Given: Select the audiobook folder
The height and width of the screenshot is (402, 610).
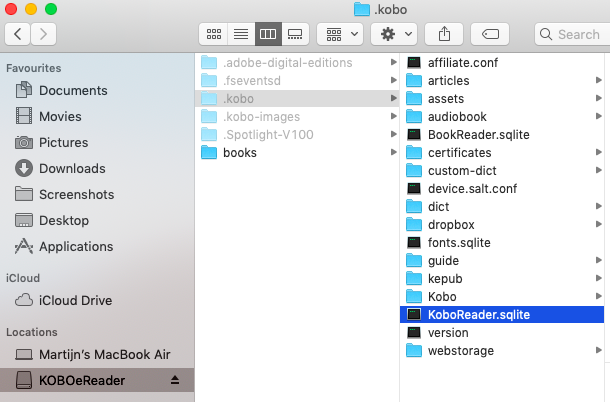Looking at the screenshot, I should pos(502,116).
